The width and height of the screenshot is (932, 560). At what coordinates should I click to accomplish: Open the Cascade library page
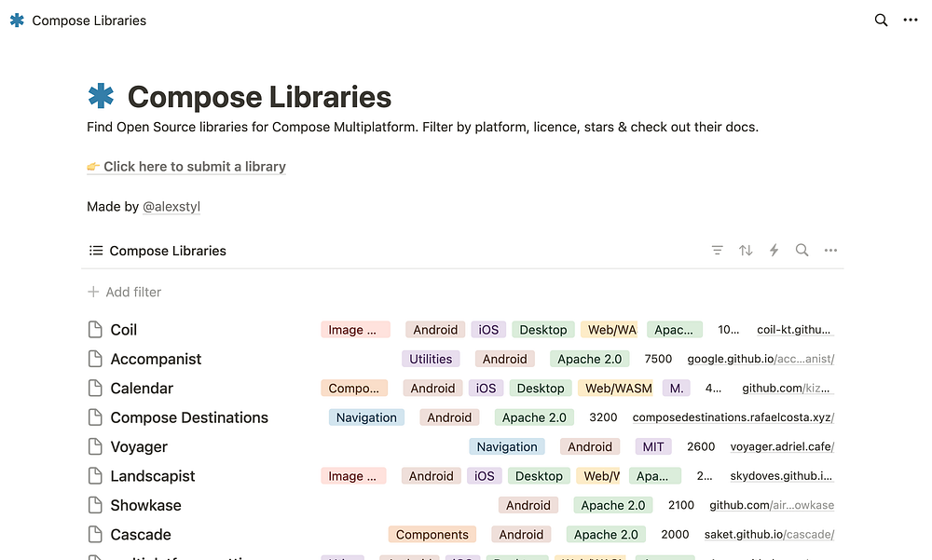pyautogui.click(x=141, y=534)
